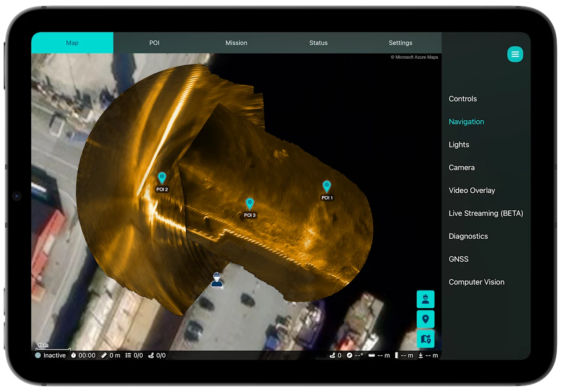Click the operator hard-hat map button
Viewport: 562px width, 392px height.
click(x=425, y=299)
